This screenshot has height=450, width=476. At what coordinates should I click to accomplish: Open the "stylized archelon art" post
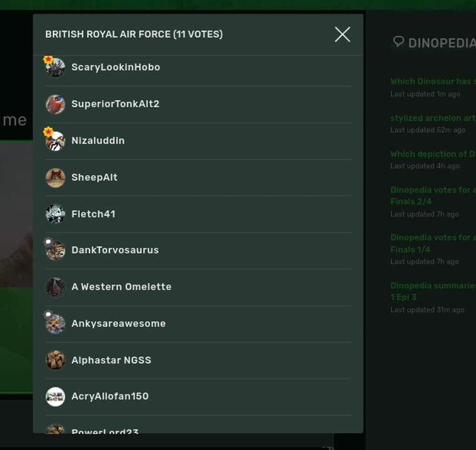[432, 118]
